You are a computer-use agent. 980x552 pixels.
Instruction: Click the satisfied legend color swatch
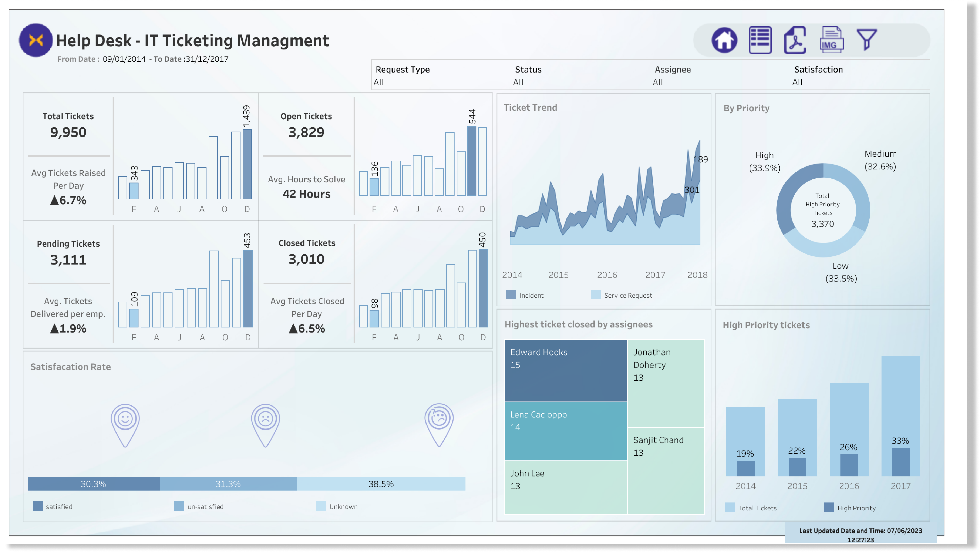(37, 506)
